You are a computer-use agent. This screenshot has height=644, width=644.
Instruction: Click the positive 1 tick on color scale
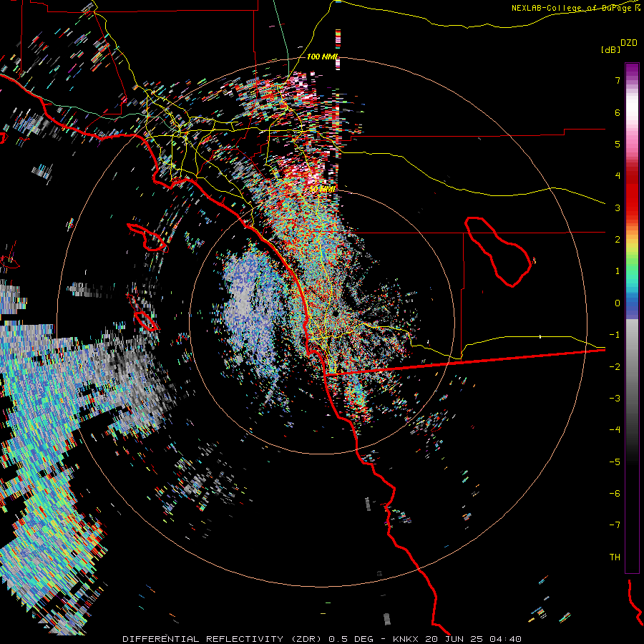point(618,271)
